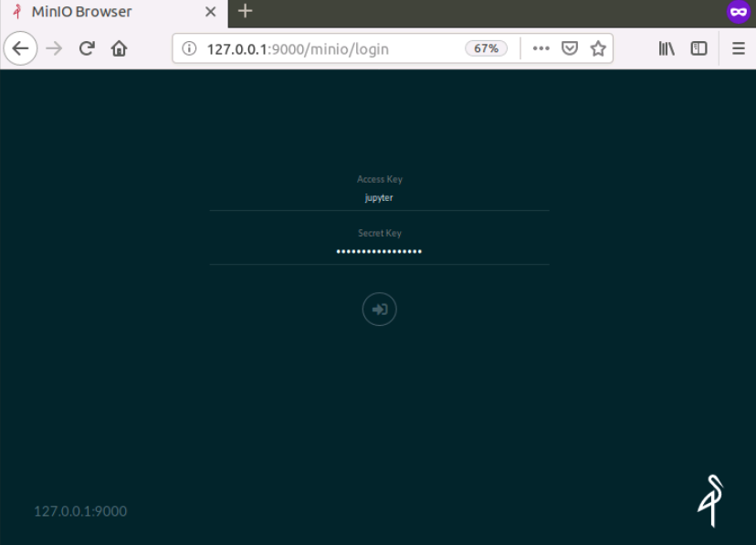Click the MinIO flamingo logo

click(710, 500)
